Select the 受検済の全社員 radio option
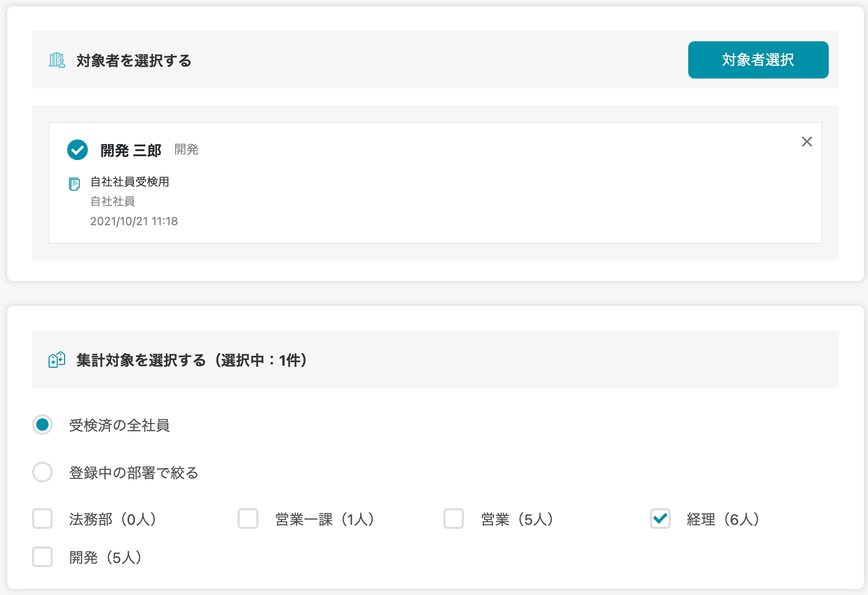 [42, 425]
